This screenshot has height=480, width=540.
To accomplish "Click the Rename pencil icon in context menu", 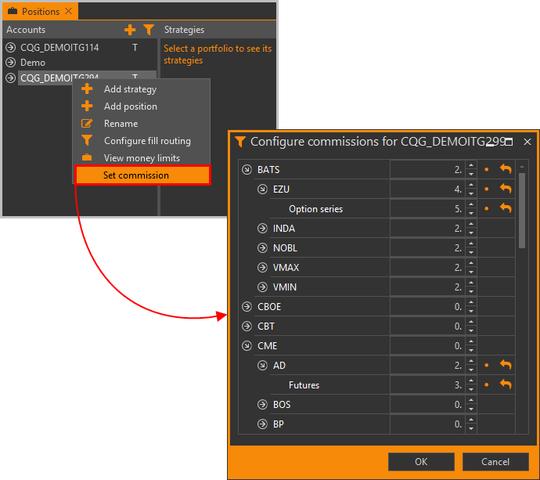I will 87,124.
